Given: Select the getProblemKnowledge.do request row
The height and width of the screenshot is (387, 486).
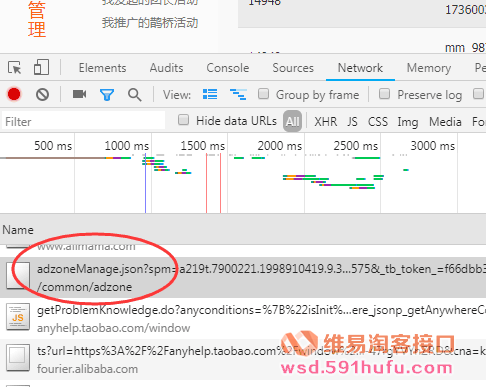Looking at the screenshot, I should click(243, 318).
